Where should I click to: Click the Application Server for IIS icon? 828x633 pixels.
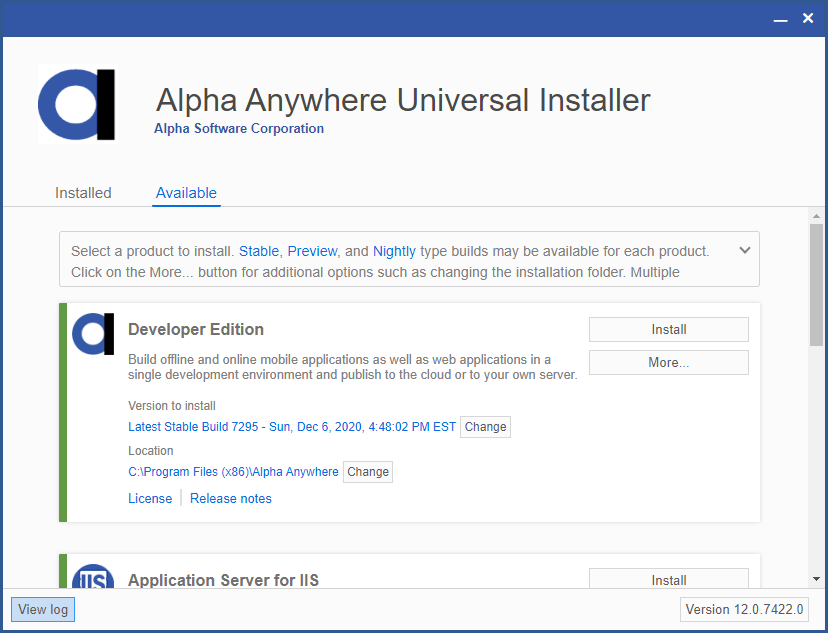[93, 576]
